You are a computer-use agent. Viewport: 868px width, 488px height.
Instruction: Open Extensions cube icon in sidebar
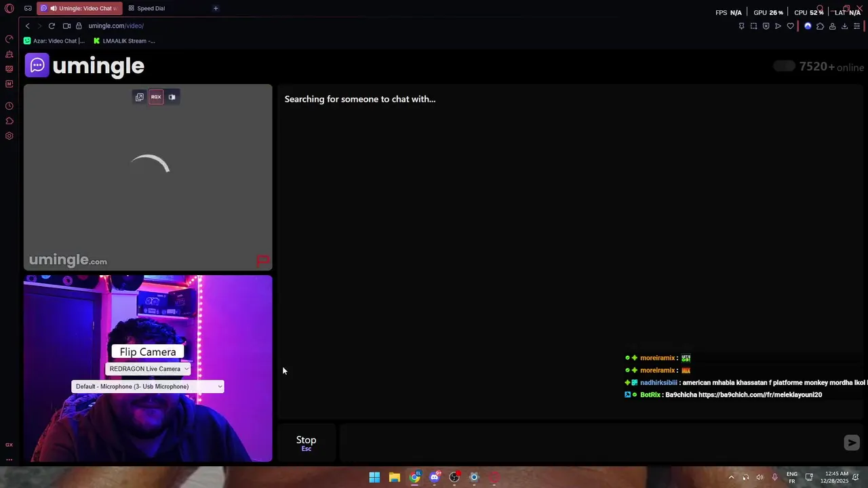tap(9, 121)
